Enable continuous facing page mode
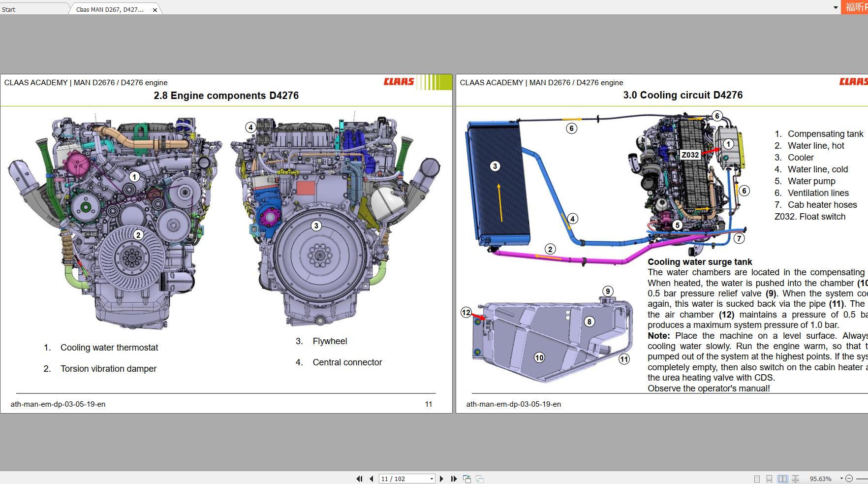This screenshot has height=484, width=868. [x=796, y=478]
